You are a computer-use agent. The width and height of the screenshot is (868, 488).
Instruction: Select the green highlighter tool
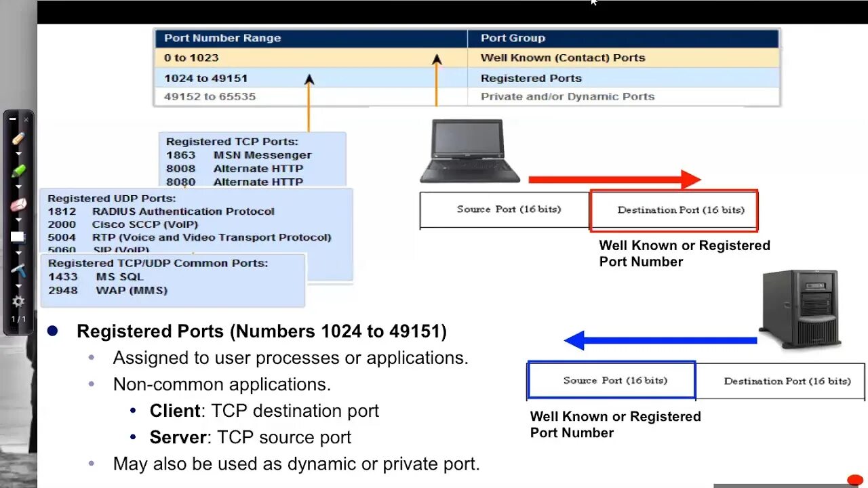click(18, 171)
